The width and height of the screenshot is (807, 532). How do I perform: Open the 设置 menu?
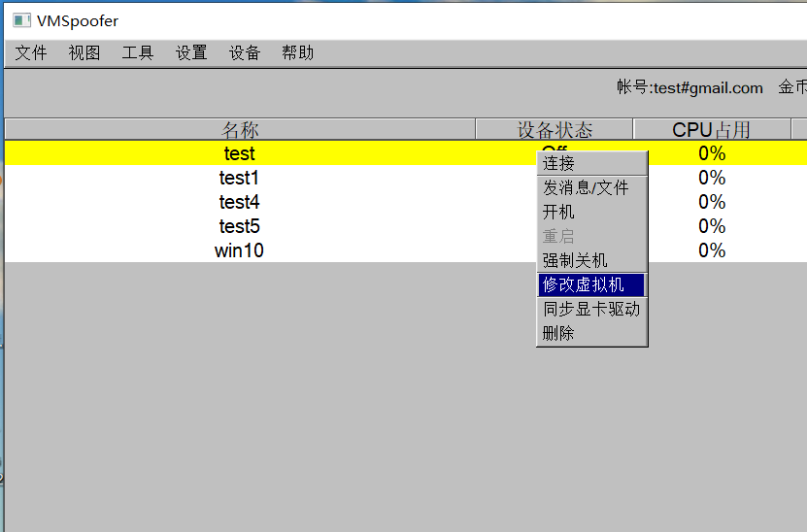pos(191,53)
